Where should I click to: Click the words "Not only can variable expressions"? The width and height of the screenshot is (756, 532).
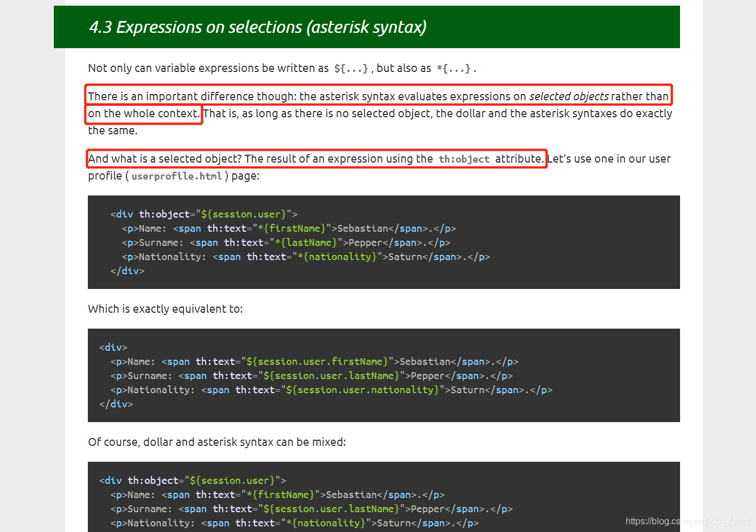(x=173, y=68)
